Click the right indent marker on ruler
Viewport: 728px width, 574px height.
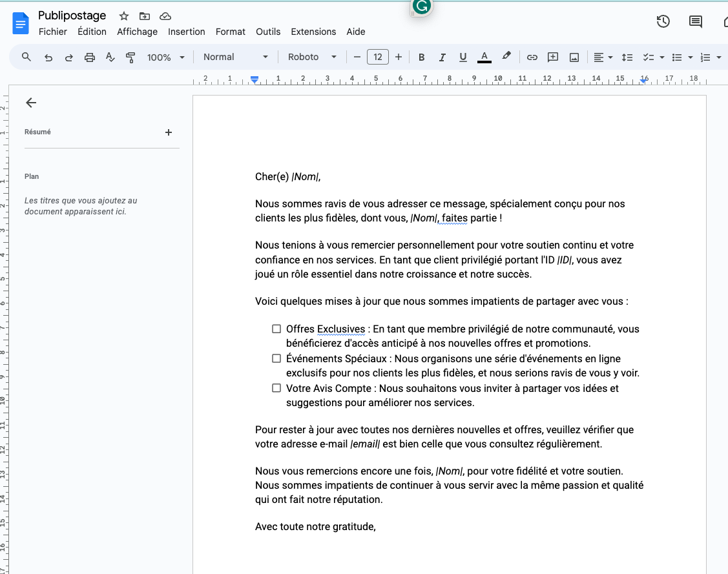click(643, 81)
